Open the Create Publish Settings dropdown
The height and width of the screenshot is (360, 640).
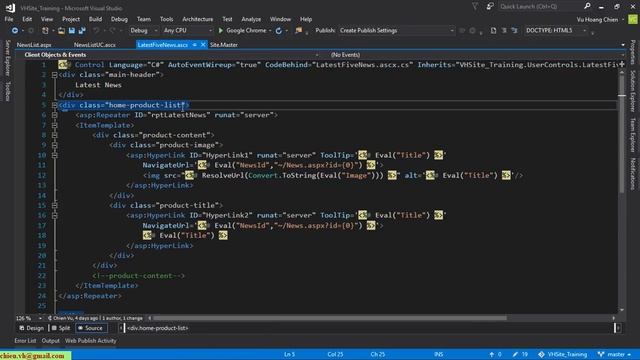click(396, 31)
